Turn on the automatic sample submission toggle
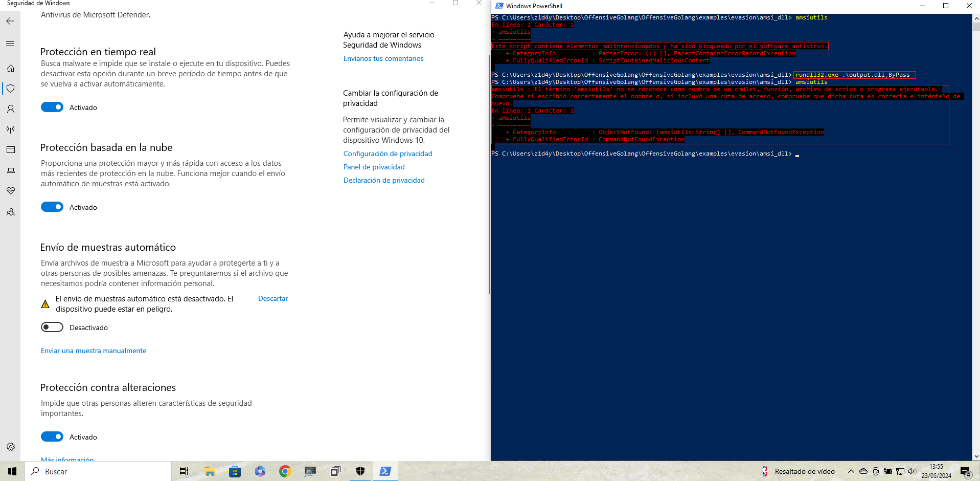This screenshot has width=980, height=481. pyautogui.click(x=52, y=327)
